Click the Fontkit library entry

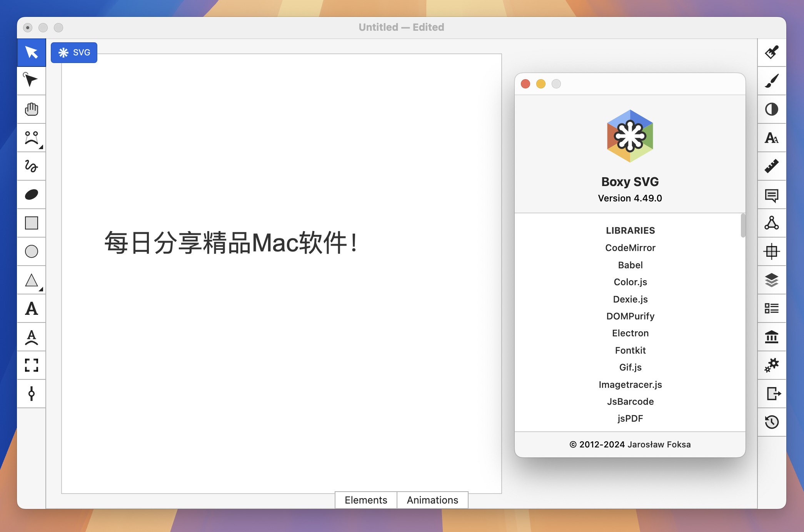pos(630,350)
